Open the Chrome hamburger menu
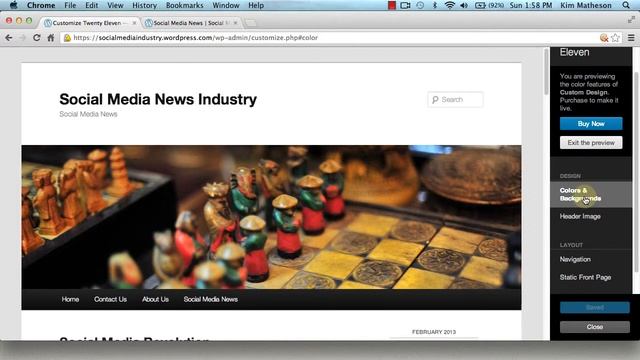This screenshot has width=640, height=360. [631, 38]
